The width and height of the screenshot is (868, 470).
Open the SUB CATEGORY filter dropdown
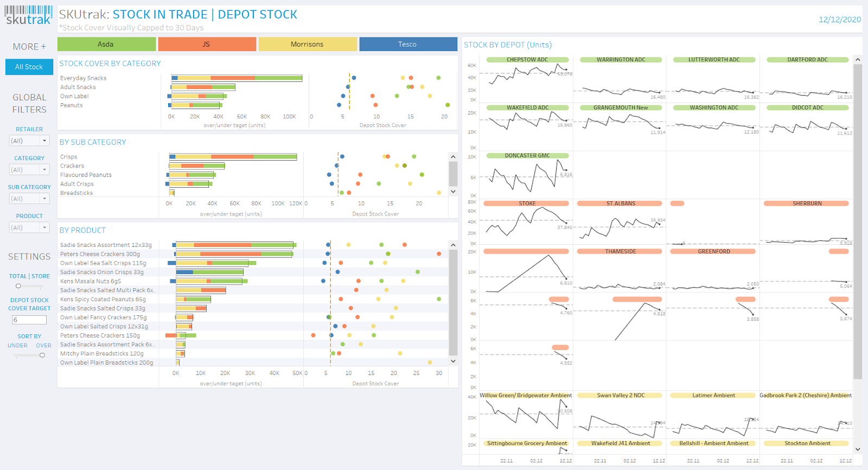(x=29, y=199)
